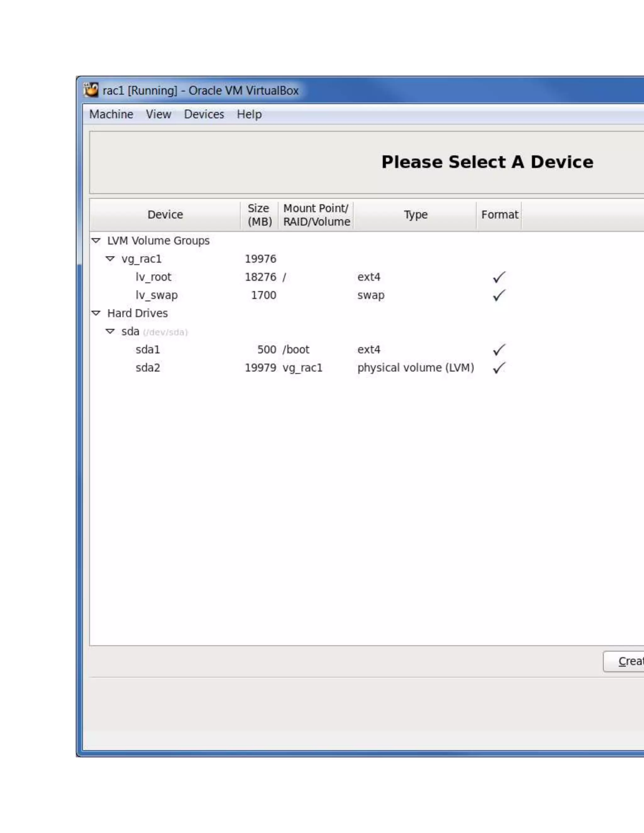This screenshot has width=644, height=833.
Task: Collapse the sda drive node
Action: click(x=110, y=331)
